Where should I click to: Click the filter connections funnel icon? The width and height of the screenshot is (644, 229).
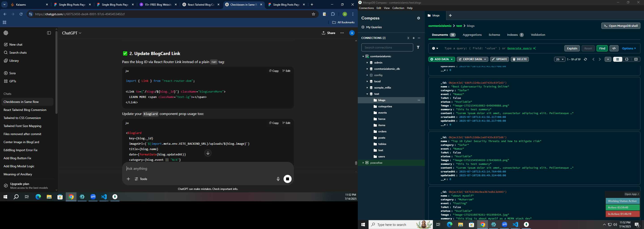click(418, 47)
